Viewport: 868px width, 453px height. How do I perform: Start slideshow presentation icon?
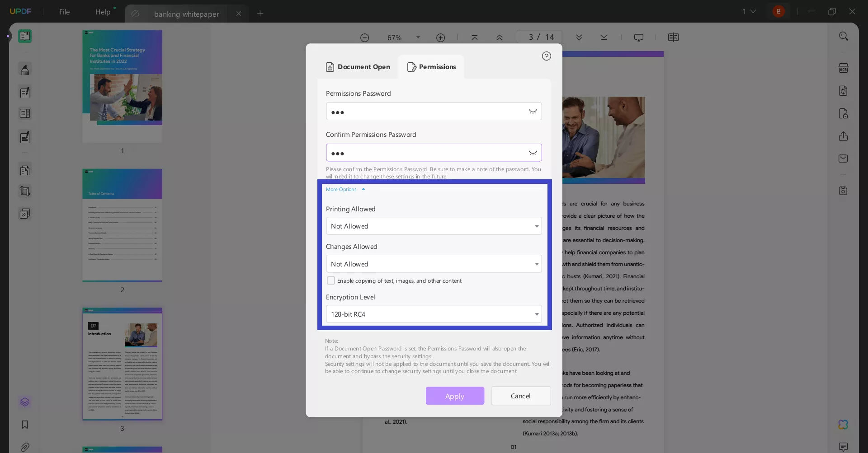[638, 37]
